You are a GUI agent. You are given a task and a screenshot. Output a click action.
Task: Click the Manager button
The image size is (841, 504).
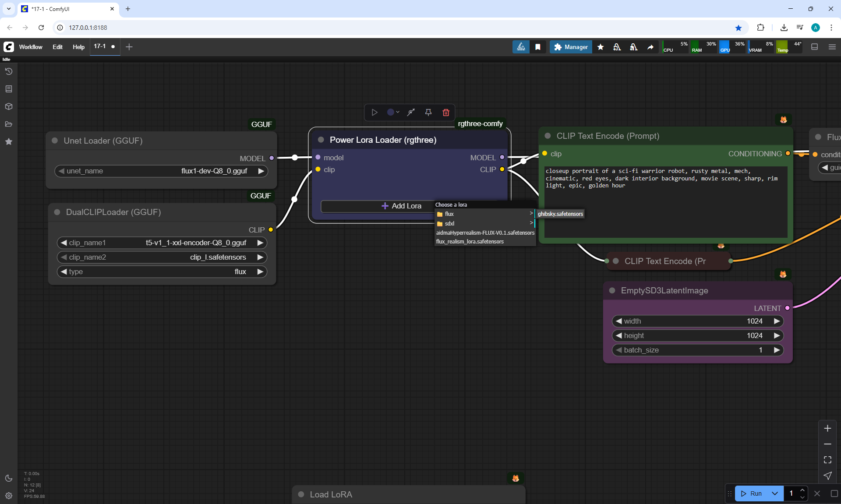(571, 47)
